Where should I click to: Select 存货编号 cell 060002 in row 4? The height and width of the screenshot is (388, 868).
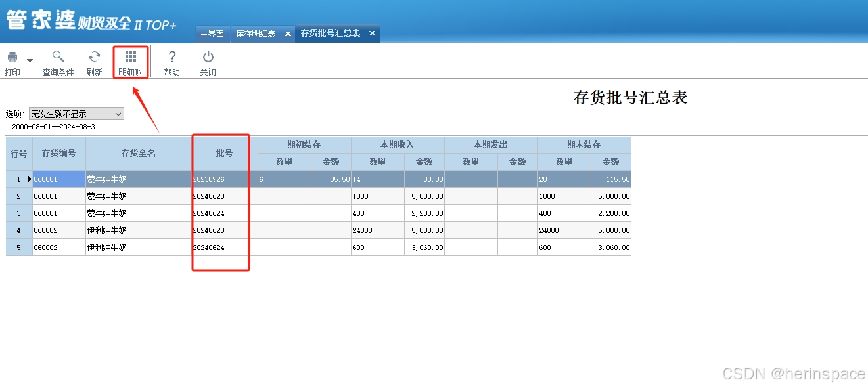[59, 230]
